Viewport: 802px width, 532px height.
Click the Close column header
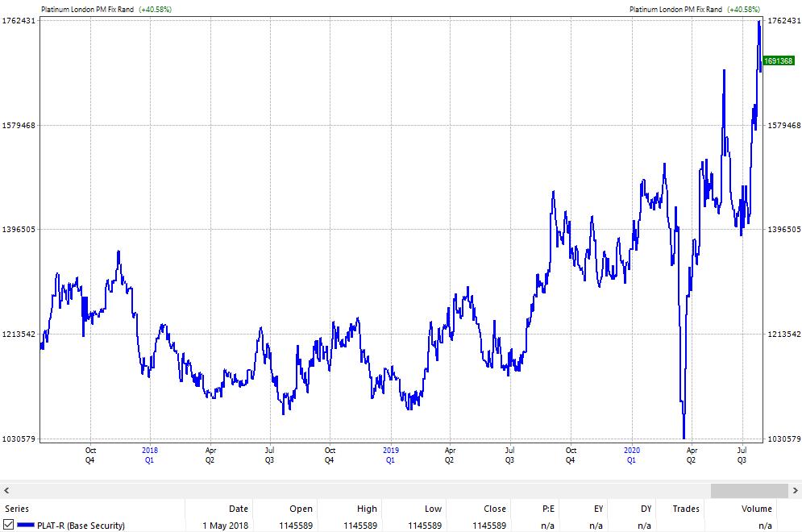coord(495,509)
